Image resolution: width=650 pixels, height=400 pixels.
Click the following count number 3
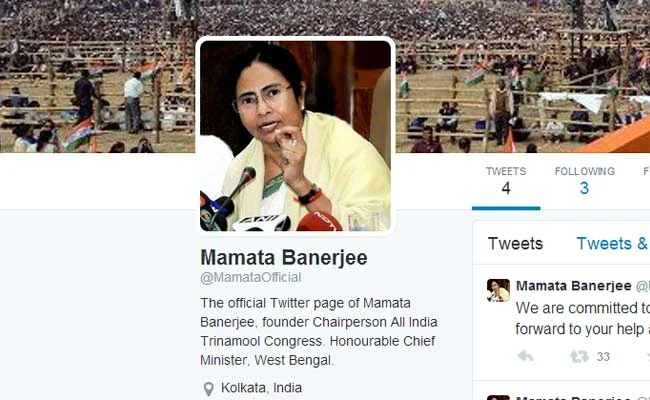585,189
